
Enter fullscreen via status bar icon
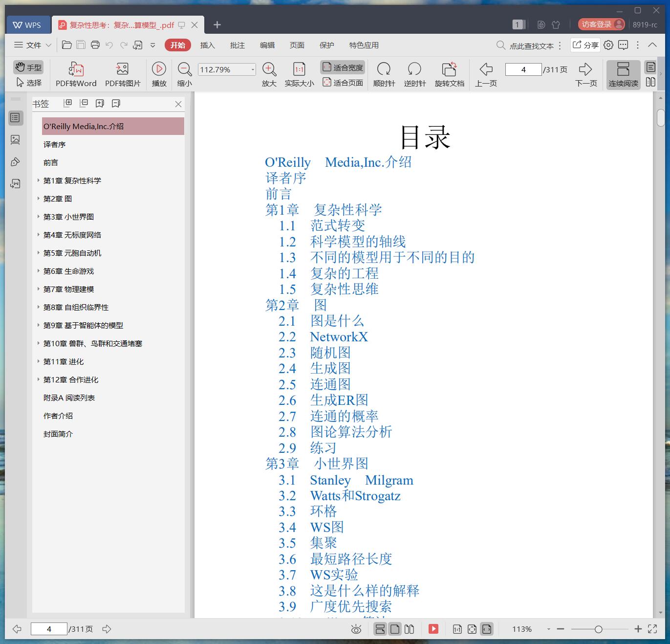(x=652, y=629)
